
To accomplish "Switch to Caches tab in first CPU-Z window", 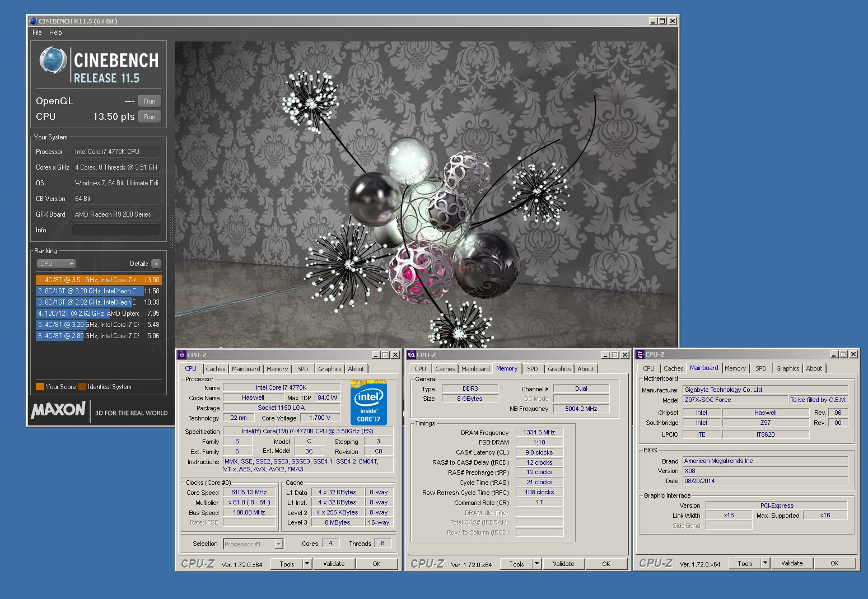I will [x=215, y=369].
